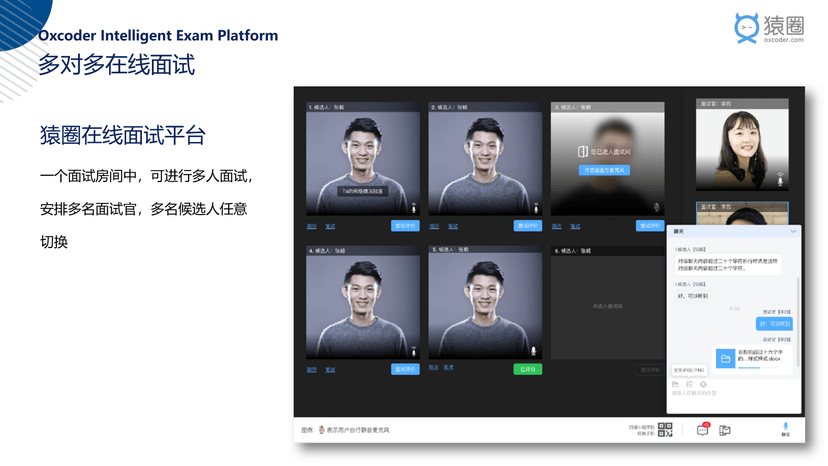Image resolution: width=828 pixels, height=466 pixels.
Task: Select the female interviewer's video thumbnail
Action: [x=742, y=144]
